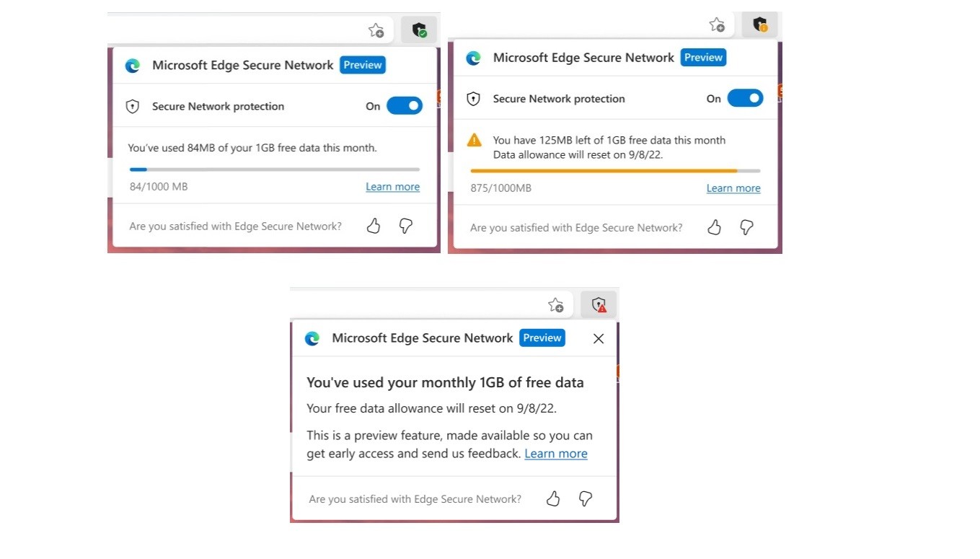Open Learn more link next to 875/1000MB
Image resolution: width=980 pixels, height=559 pixels.
click(x=733, y=188)
